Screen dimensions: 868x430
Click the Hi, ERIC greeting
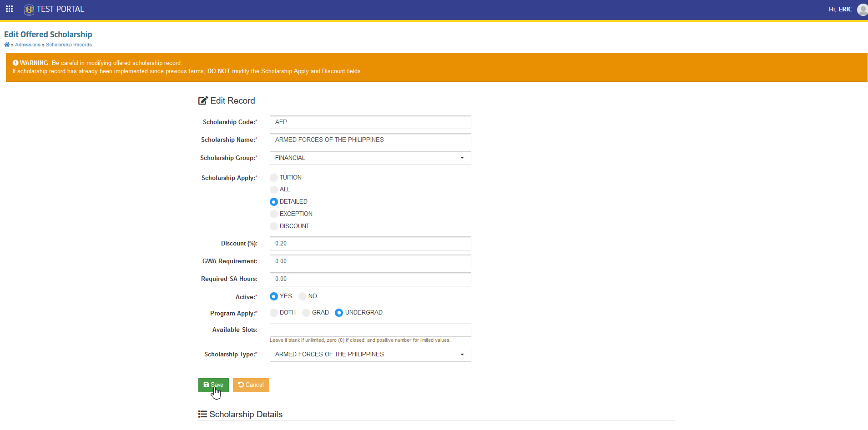click(x=840, y=9)
